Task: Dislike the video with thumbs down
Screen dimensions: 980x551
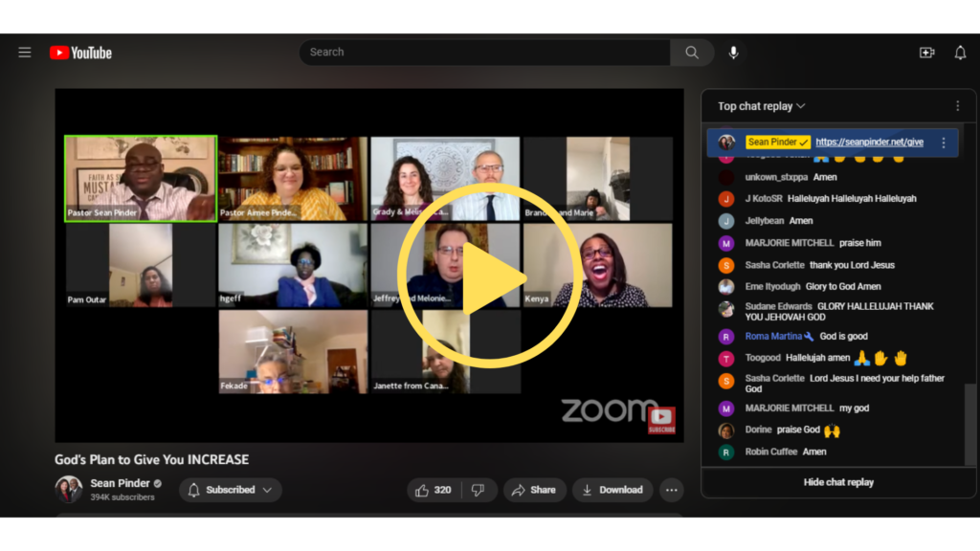Action: coord(479,491)
